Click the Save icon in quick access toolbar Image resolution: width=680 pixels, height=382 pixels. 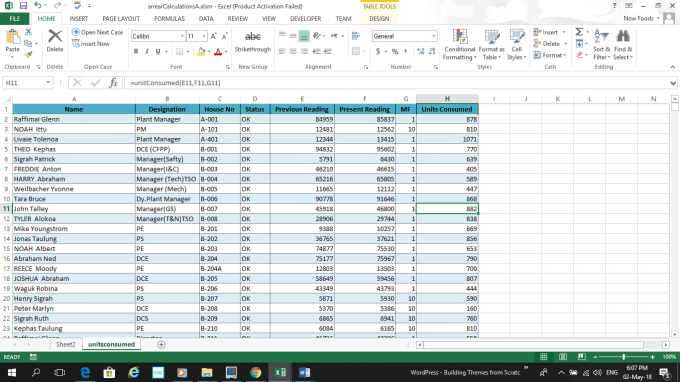pyautogui.click(x=23, y=6)
